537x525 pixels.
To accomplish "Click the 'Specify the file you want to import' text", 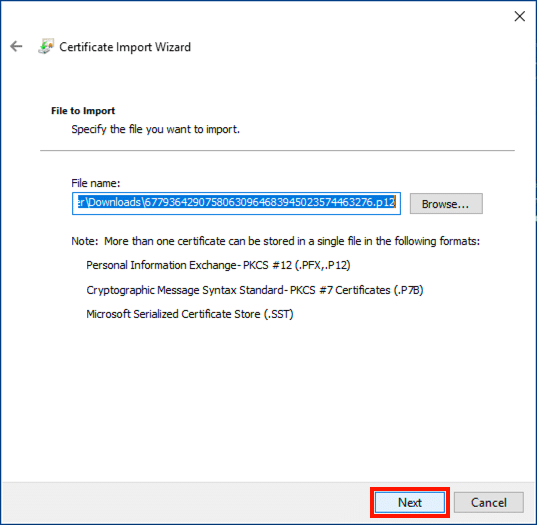I will 155,129.
